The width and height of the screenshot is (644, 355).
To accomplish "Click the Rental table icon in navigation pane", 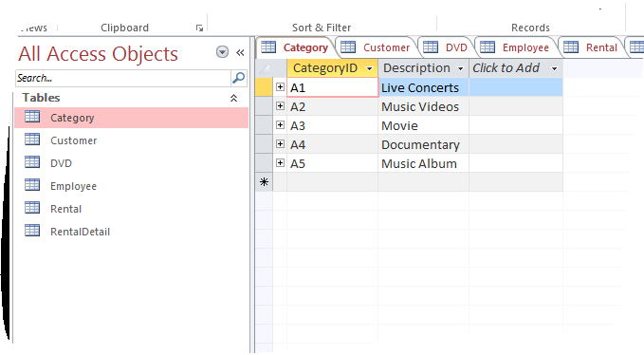I will pos(32,208).
